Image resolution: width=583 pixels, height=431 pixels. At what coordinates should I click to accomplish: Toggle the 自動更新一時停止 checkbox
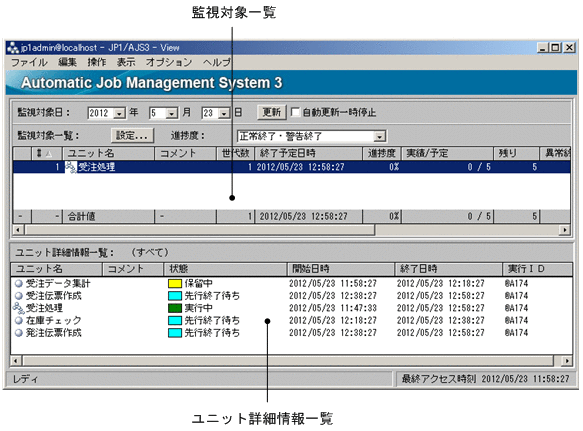point(295,112)
